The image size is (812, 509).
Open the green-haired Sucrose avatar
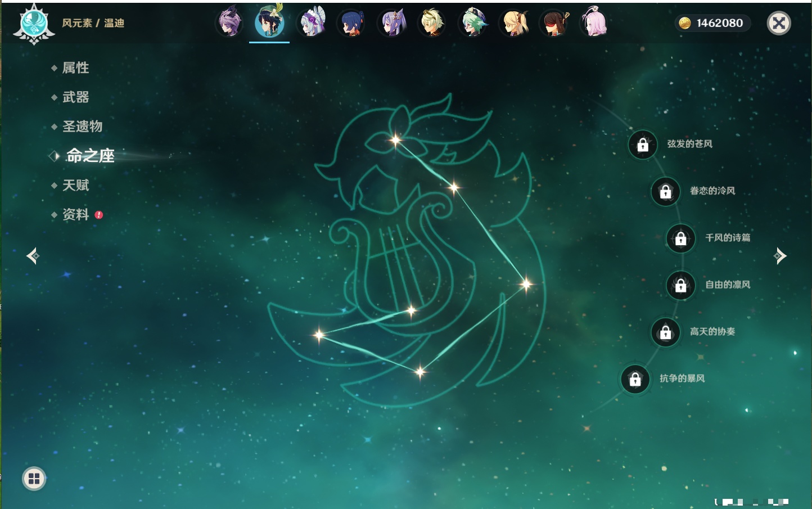coord(472,23)
